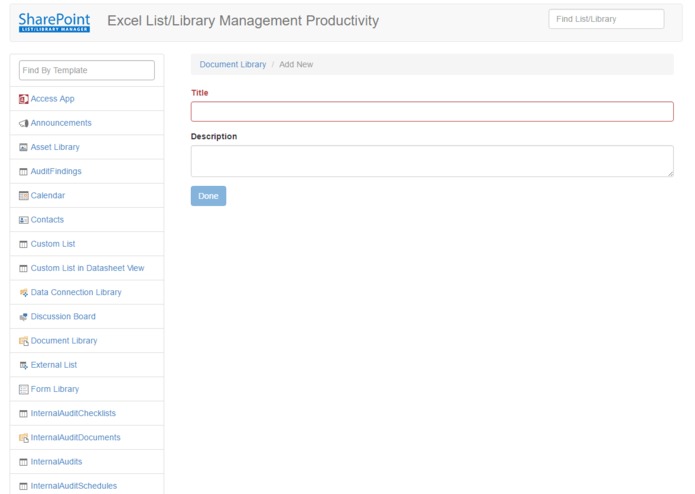Open the Announcements template
This screenshot has width=695, height=494.
point(61,123)
